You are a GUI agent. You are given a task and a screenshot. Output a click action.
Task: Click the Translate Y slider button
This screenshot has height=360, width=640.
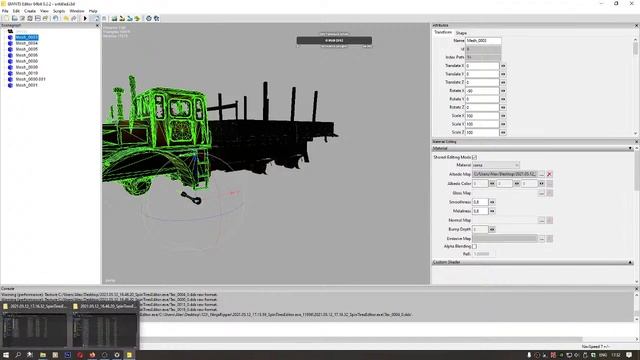point(503,74)
